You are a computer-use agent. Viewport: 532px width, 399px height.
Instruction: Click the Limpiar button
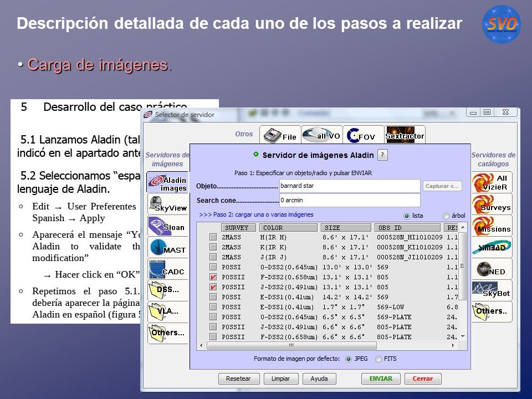(280, 378)
